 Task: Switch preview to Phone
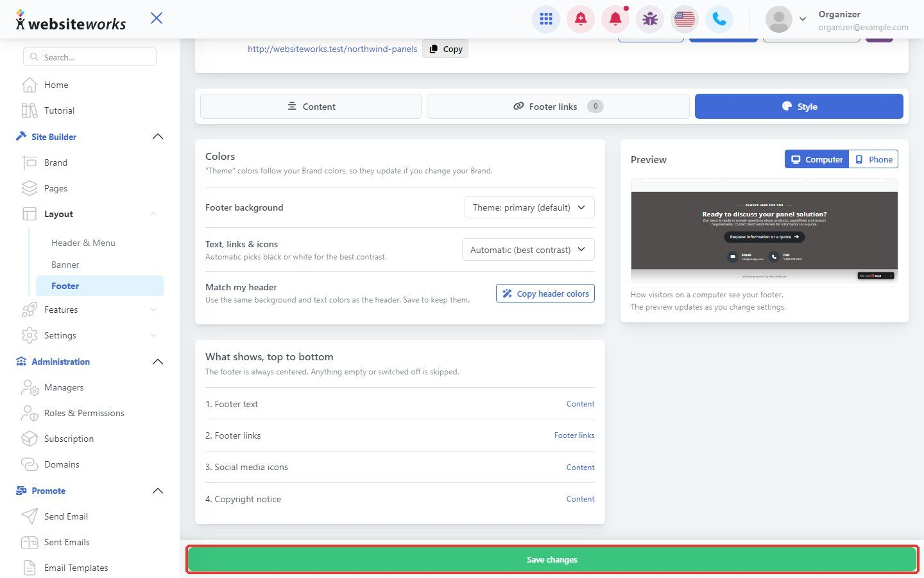click(873, 159)
